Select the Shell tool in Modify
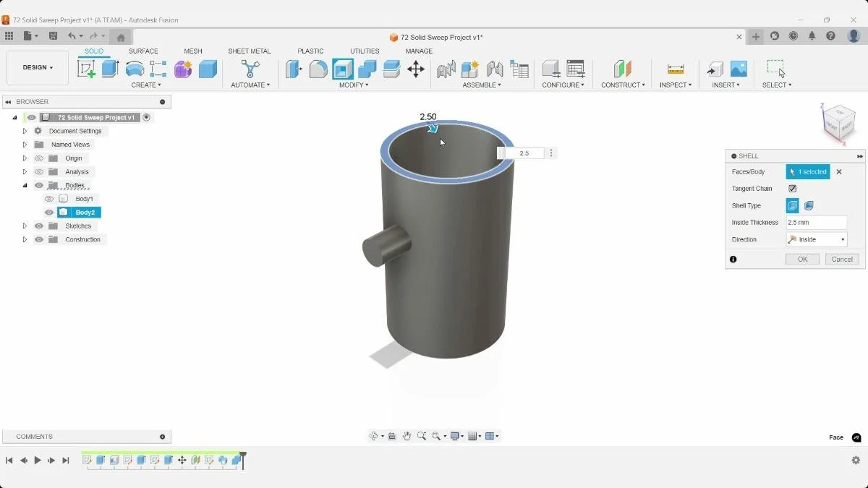 coord(343,69)
